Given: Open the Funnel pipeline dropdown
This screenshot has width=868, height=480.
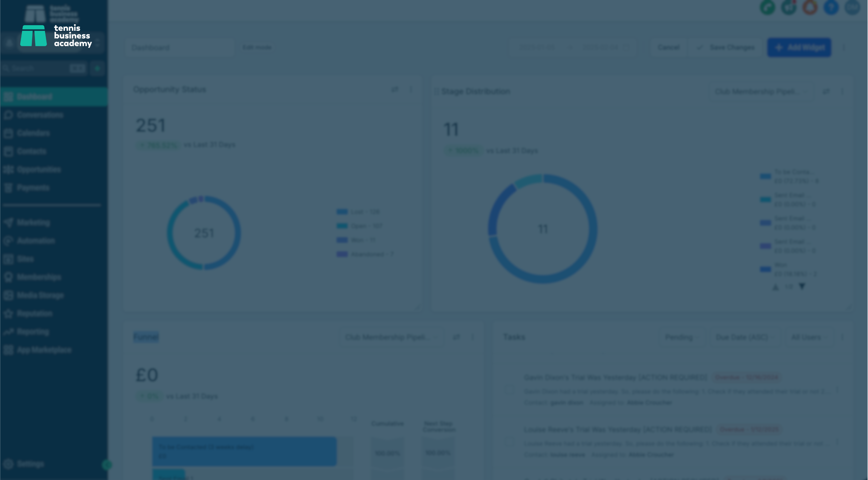Looking at the screenshot, I should [391, 337].
